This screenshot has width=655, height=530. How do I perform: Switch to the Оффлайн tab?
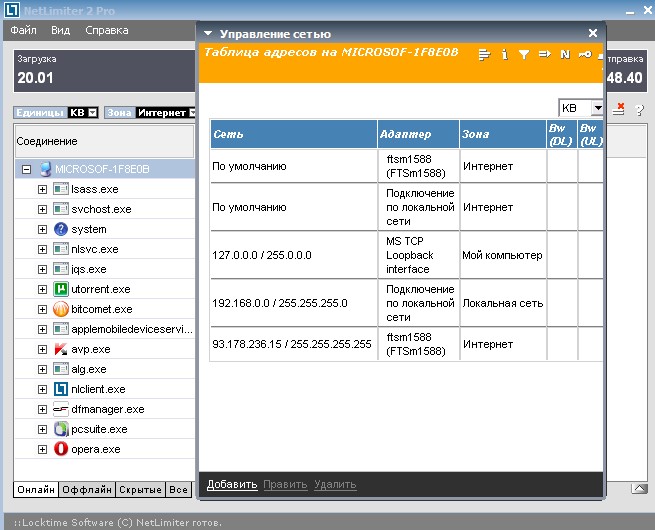pyautogui.click(x=87, y=489)
